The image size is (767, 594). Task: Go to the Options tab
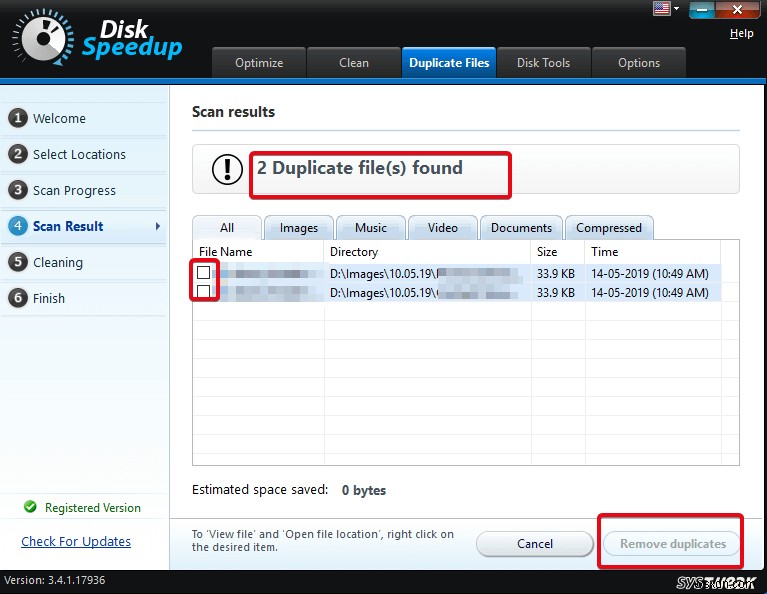point(639,63)
